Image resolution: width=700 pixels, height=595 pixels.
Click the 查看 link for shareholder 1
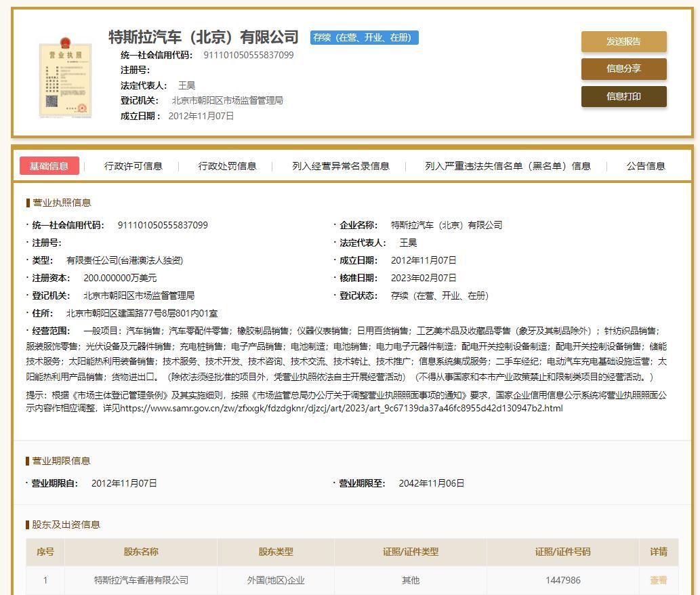click(659, 580)
